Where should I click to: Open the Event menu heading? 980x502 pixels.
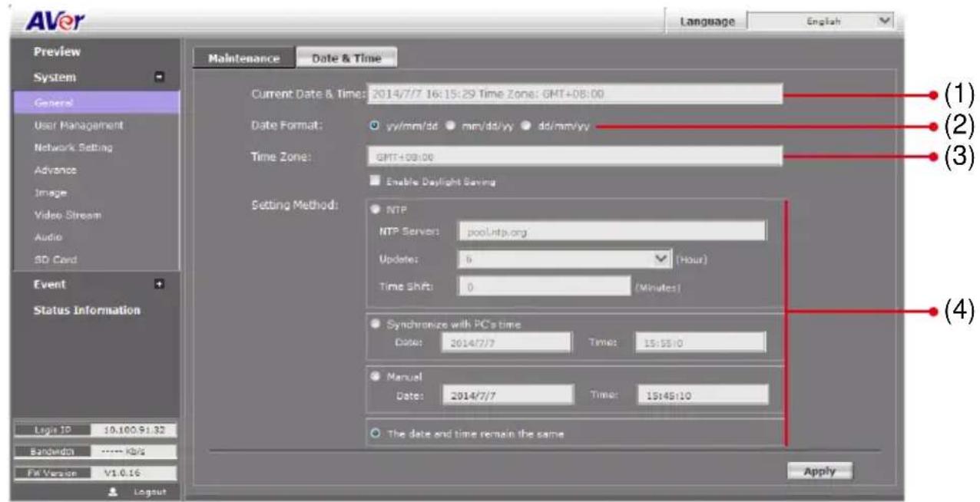49,284
